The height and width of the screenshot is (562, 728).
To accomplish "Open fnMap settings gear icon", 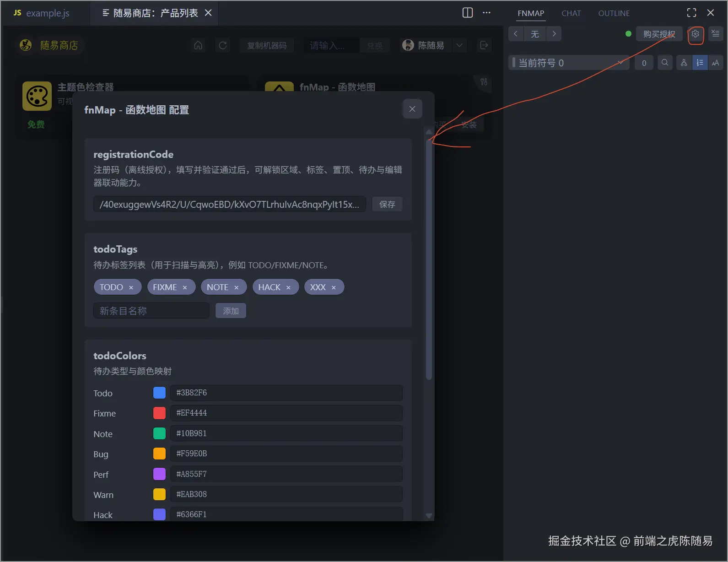I will [695, 34].
